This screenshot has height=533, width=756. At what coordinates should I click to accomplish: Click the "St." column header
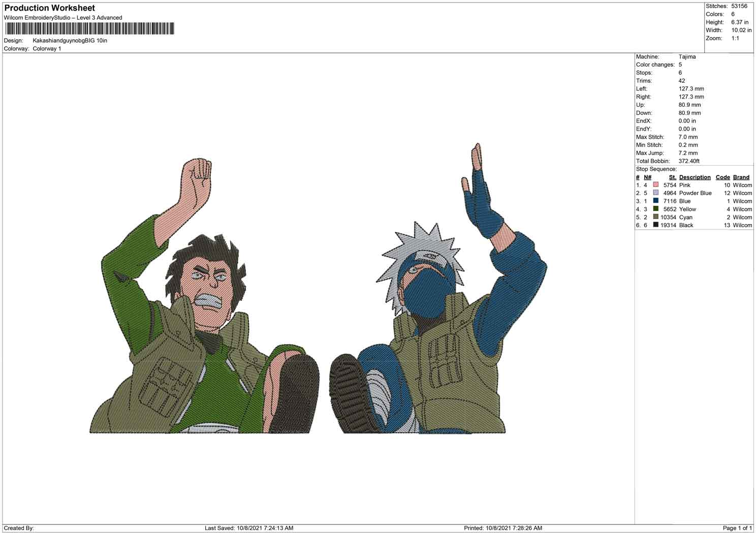coord(673,177)
